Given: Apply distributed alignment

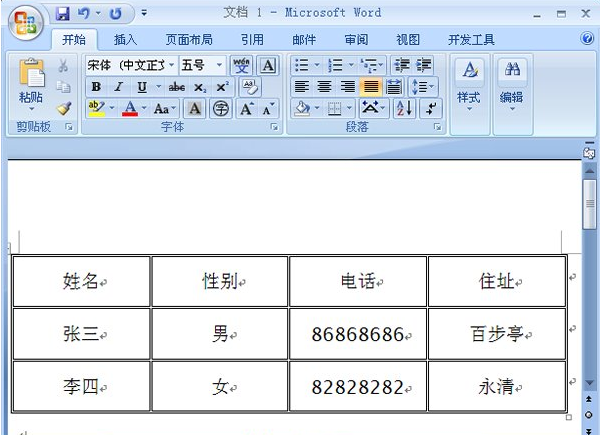Looking at the screenshot, I should pyautogui.click(x=394, y=87).
